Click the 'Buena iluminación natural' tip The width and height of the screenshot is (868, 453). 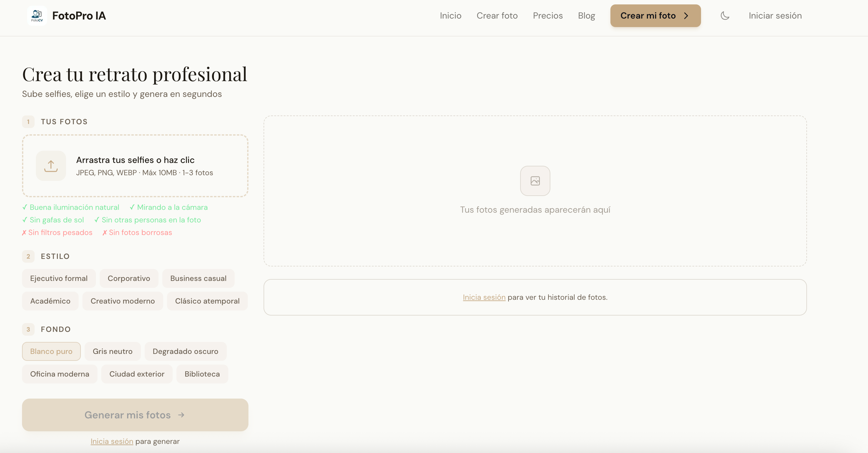pos(71,207)
